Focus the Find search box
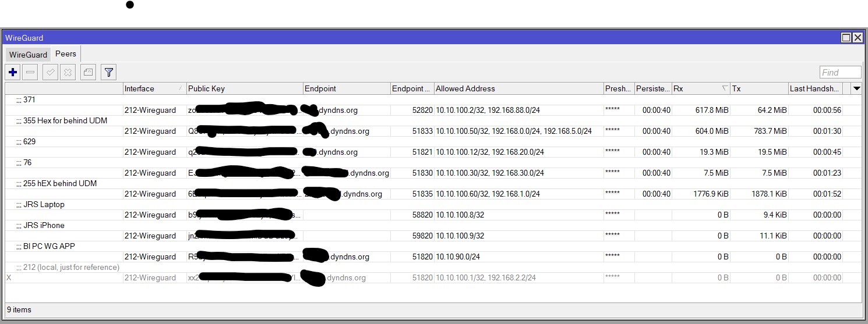 [840, 72]
